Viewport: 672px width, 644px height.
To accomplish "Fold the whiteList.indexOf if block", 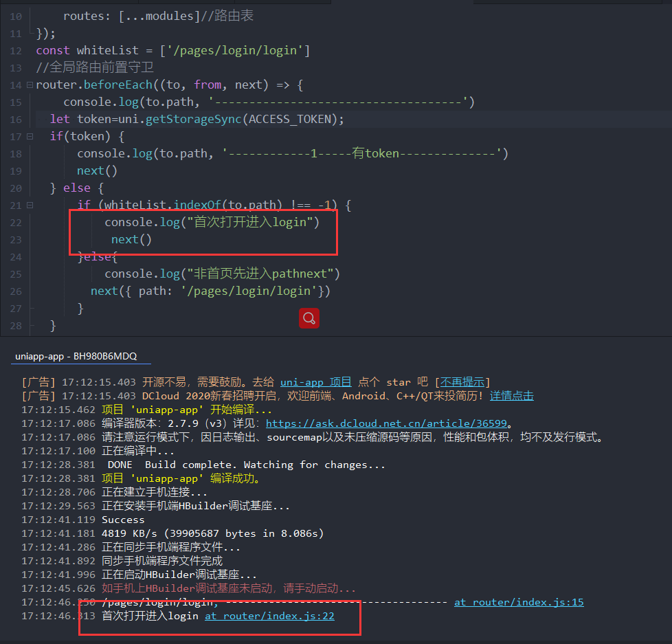I will (30, 206).
